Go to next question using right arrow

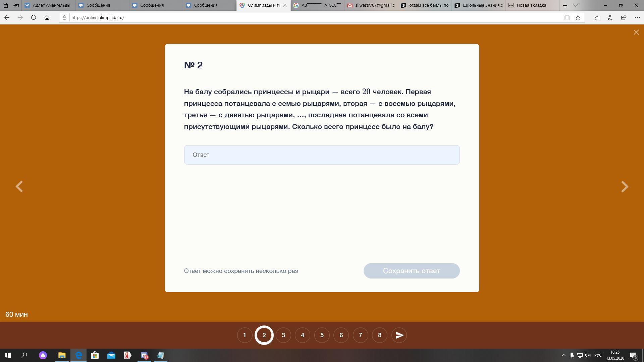click(624, 187)
